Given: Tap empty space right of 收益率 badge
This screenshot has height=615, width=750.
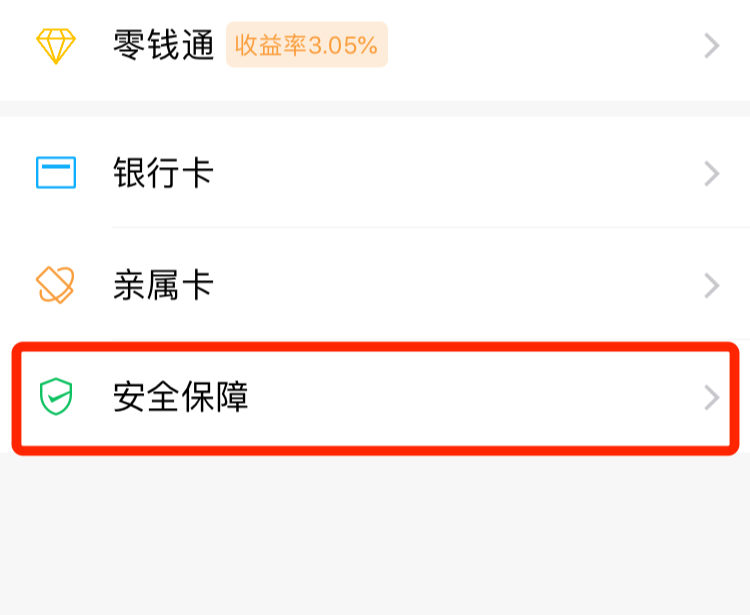Looking at the screenshot, I should [x=540, y=45].
